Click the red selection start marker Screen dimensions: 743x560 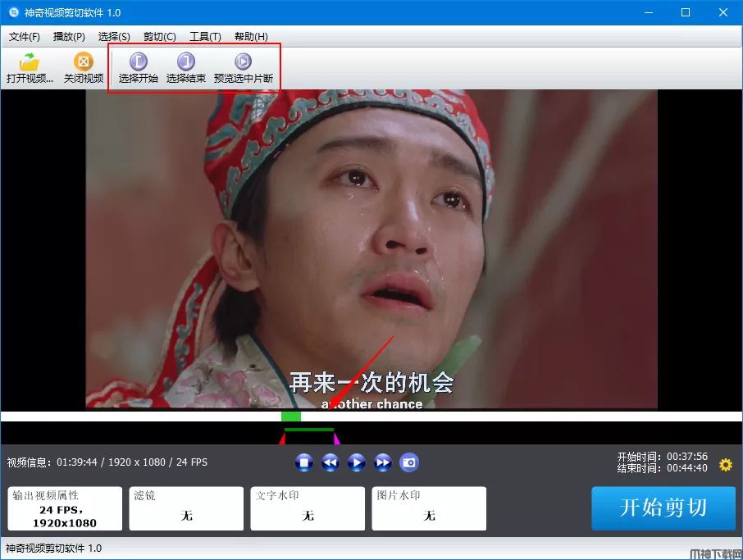tap(282, 439)
